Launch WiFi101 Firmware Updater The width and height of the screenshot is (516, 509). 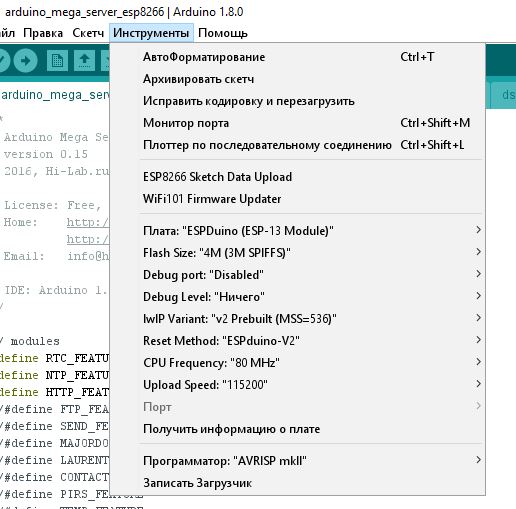click(x=297, y=199)
